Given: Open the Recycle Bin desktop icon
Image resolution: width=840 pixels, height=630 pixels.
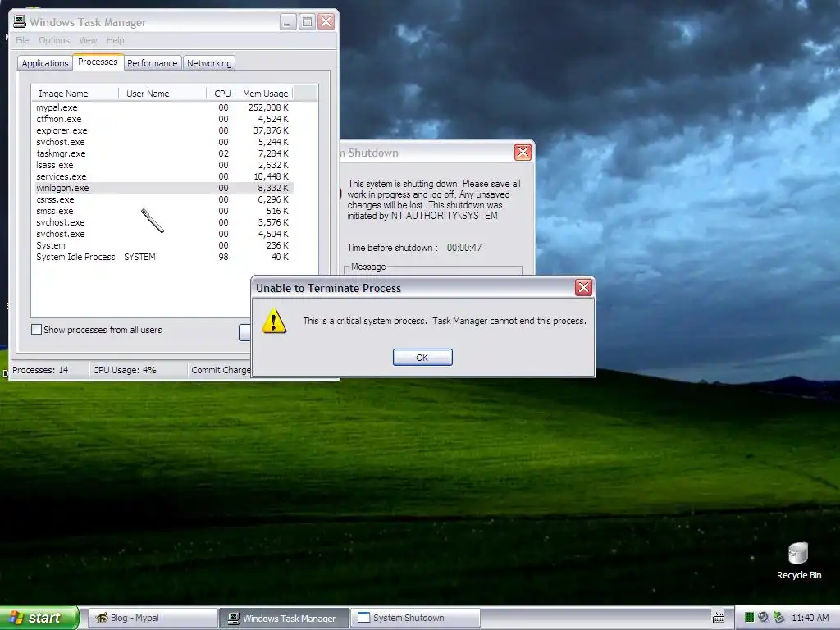Looking at the screenshot, I should tap(798, 561).
